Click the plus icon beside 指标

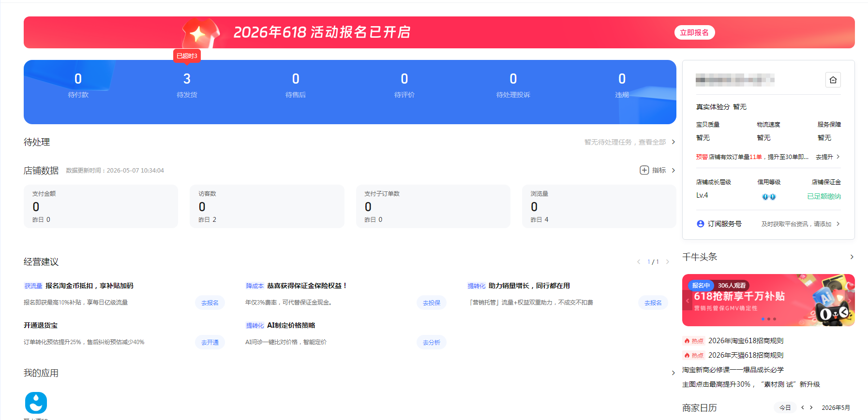coord(644,170)
